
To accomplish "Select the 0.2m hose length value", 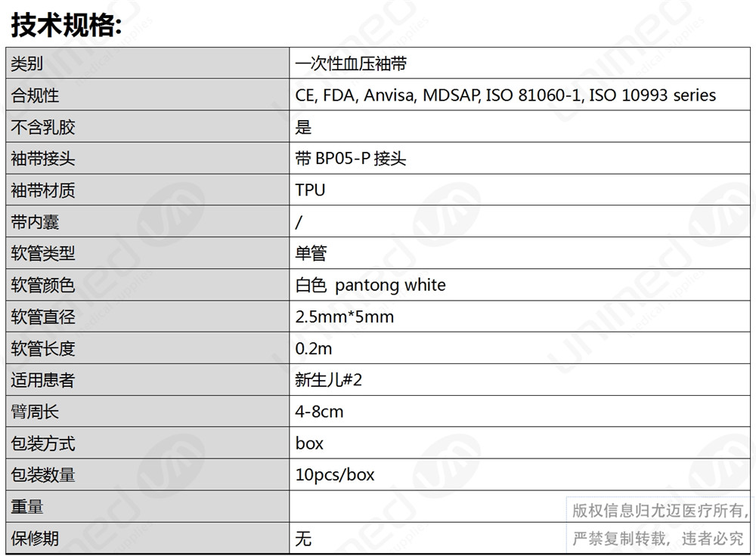I will 314,348.
